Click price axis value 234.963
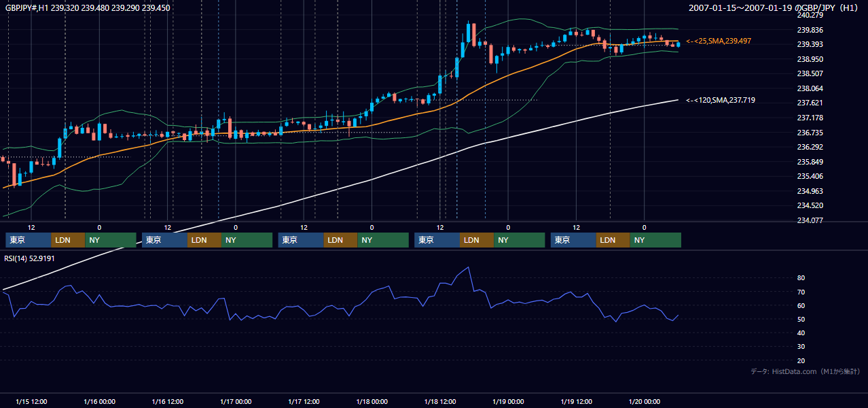The width and height of the screenshot is (868, 408). pos(810,191)
